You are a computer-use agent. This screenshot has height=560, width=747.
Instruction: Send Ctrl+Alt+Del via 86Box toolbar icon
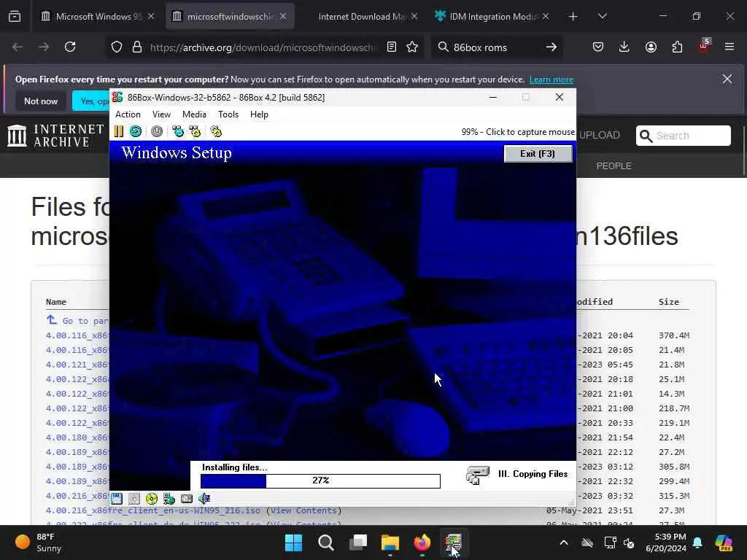click(178, 131)
